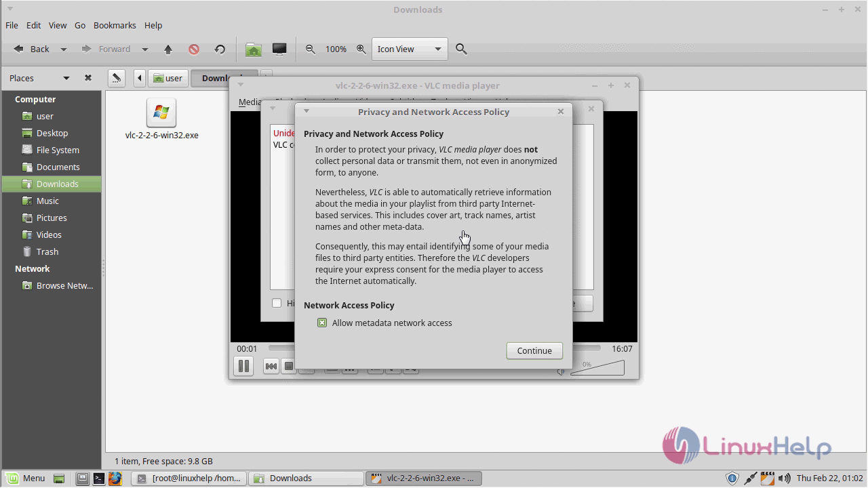868x488 pixels.
Task: Launch Terminal from panel launcher
Action: pos(99,479)
